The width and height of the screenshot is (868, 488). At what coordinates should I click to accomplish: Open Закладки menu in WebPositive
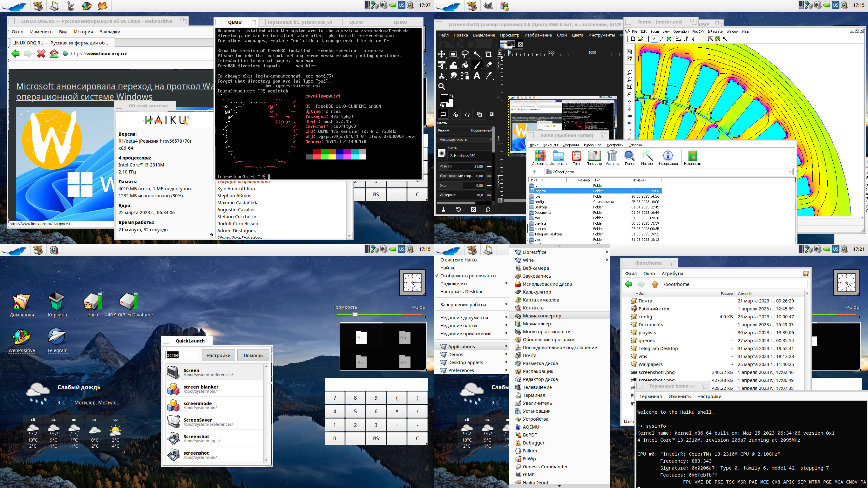[110, 32]
